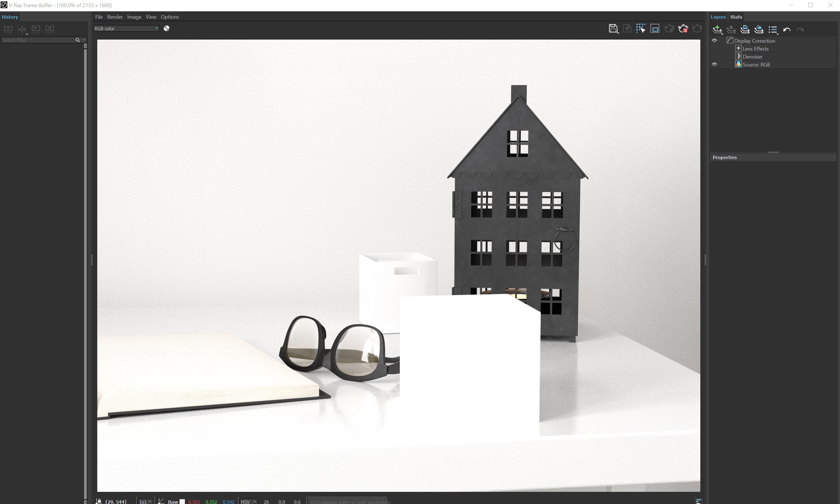840x504 pixels.
Task: Click the lock pixel coordinates icon
Action: pyautogui.click(x=99, y=501)
